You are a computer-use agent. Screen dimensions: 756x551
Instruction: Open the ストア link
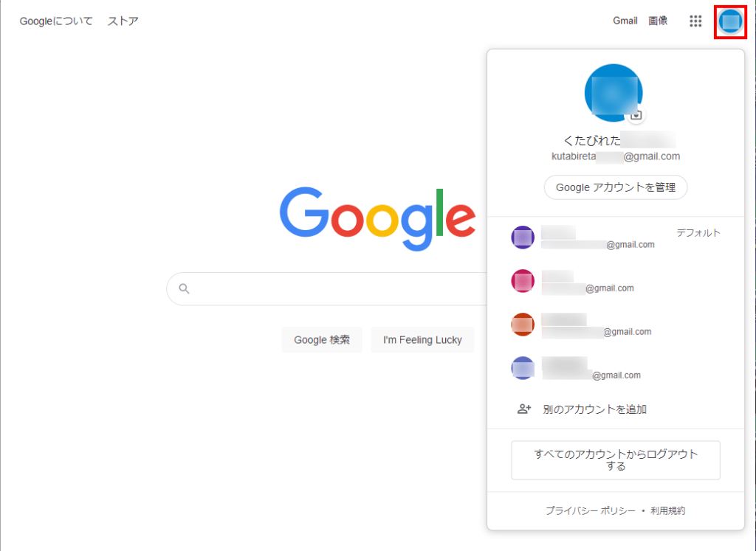click(x=123, y=21)
